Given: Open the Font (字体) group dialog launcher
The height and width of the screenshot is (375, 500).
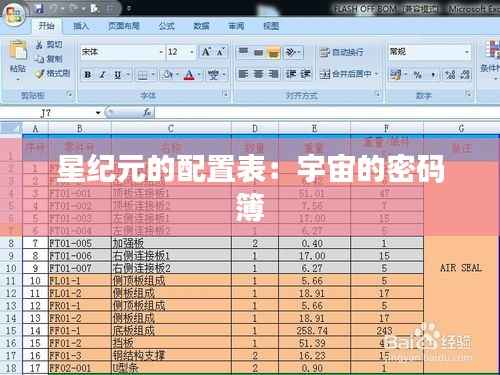Looking at the screenshot, I should (226, 94).
